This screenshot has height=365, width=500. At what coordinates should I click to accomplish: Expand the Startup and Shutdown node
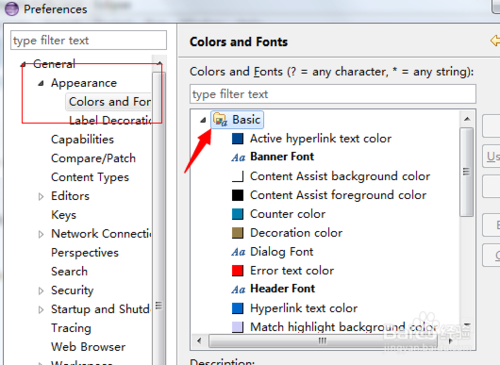pyautogui.click(x=41, y=310)
